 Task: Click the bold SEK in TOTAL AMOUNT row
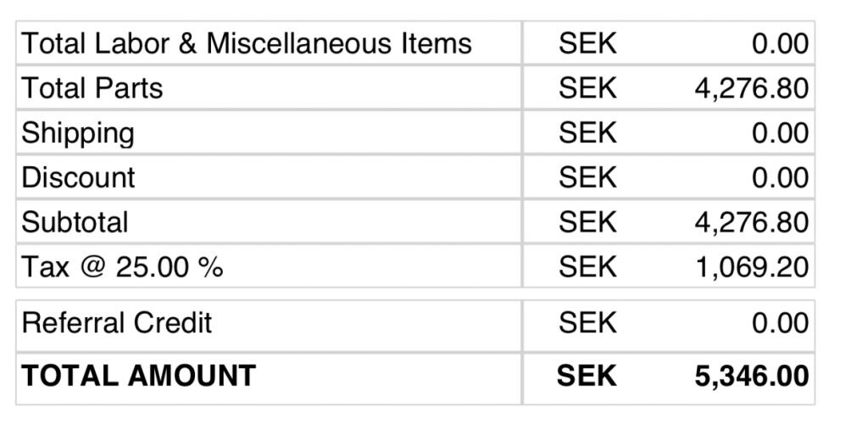click(587, 376)
